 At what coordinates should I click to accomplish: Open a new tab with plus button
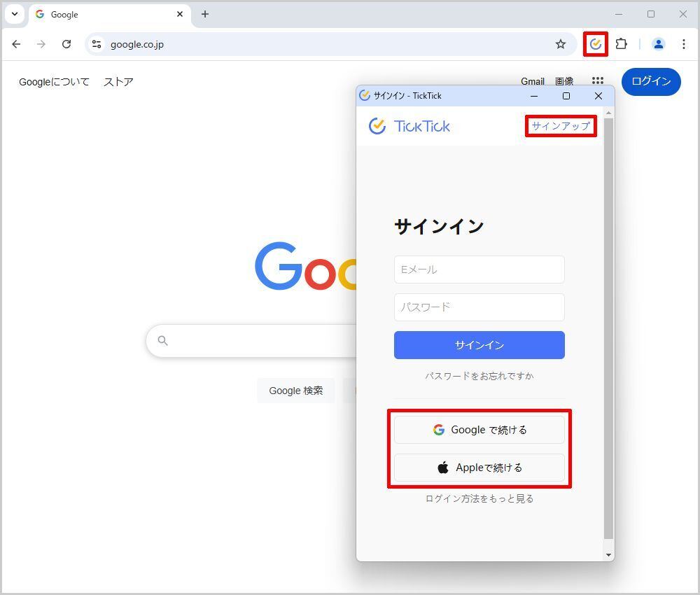point(205,14)
